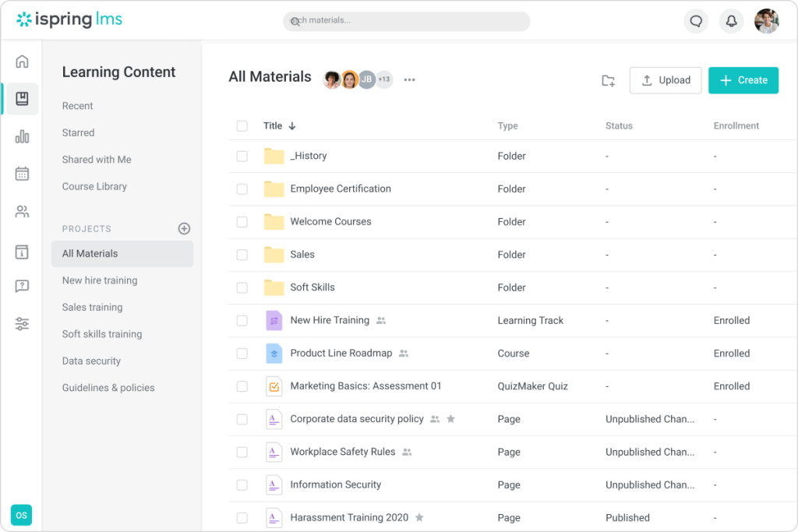Add a new project with plus icon
Screen dimensions: 798x532
coord(184,228)
